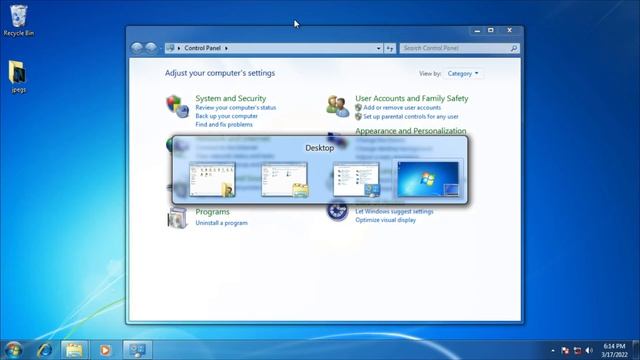
Task: Expand the arrow after Control Panel breadcrumb
Action: 227,48
